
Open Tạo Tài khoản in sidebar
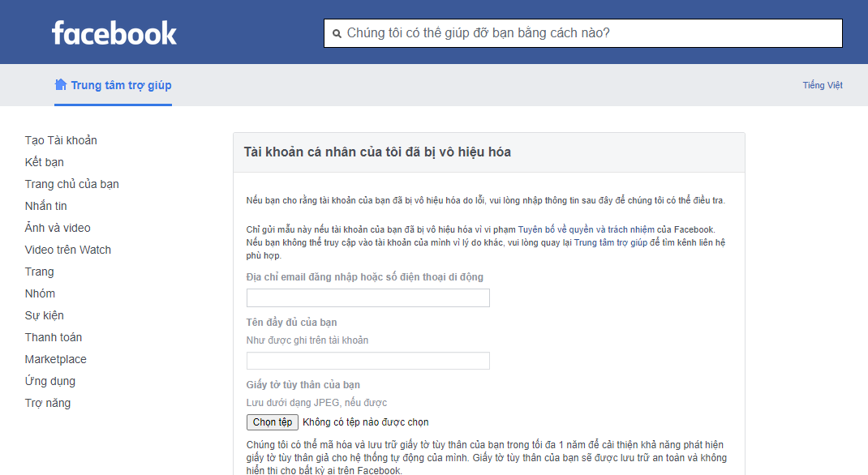pos(61,140)
